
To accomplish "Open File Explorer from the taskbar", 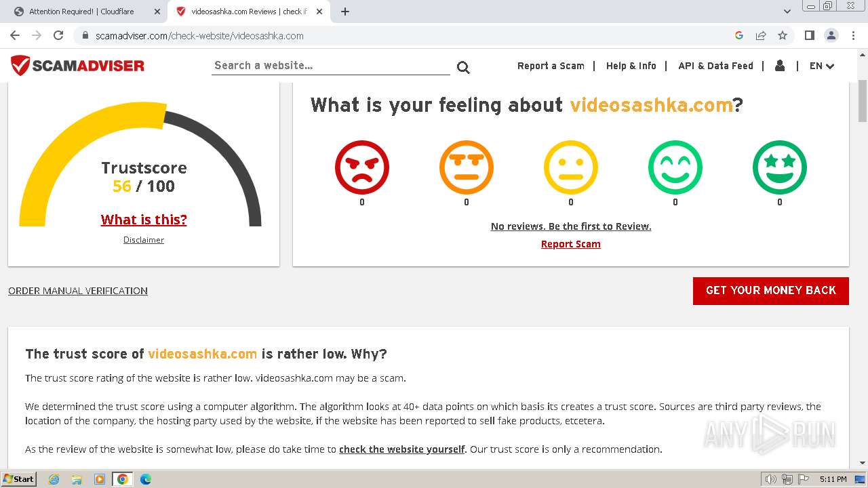I will (x=77, y=479).
